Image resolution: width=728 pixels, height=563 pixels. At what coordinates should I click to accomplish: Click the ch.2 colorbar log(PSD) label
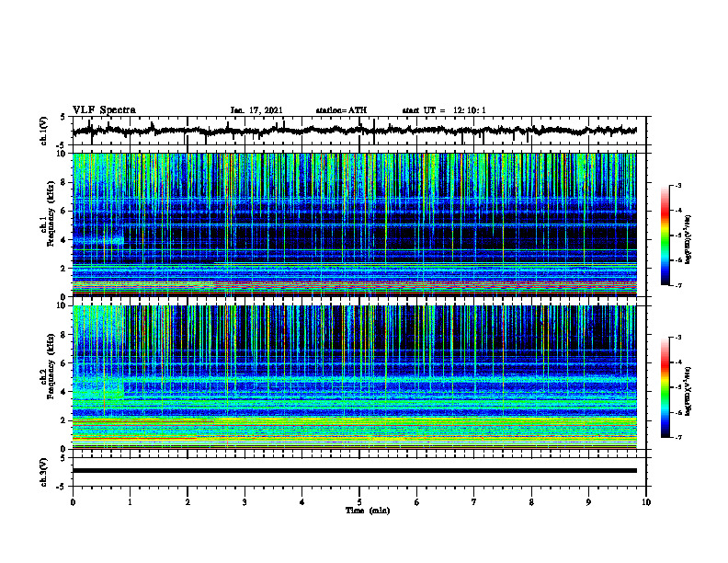pyautogui.click(x=688, y=391)
